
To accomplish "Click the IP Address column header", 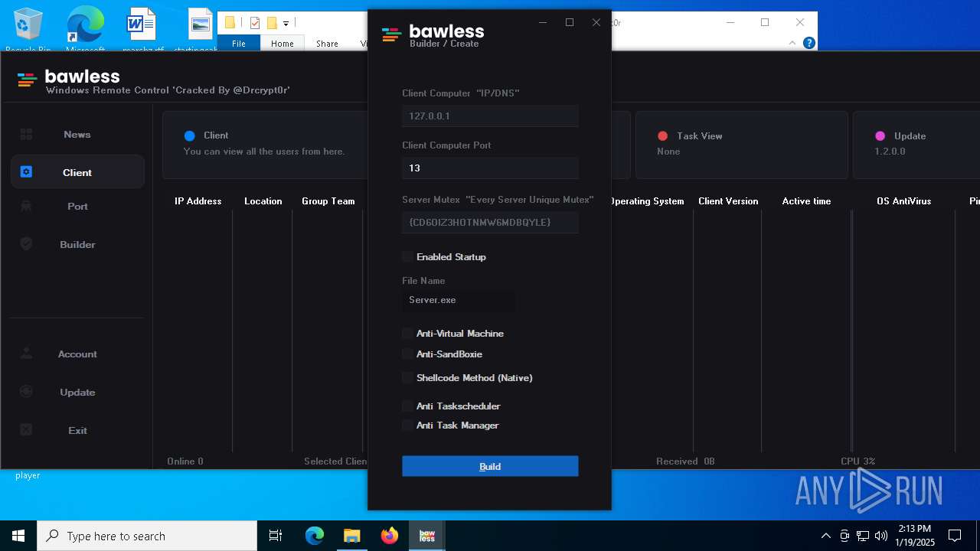I will click(198, 201).
